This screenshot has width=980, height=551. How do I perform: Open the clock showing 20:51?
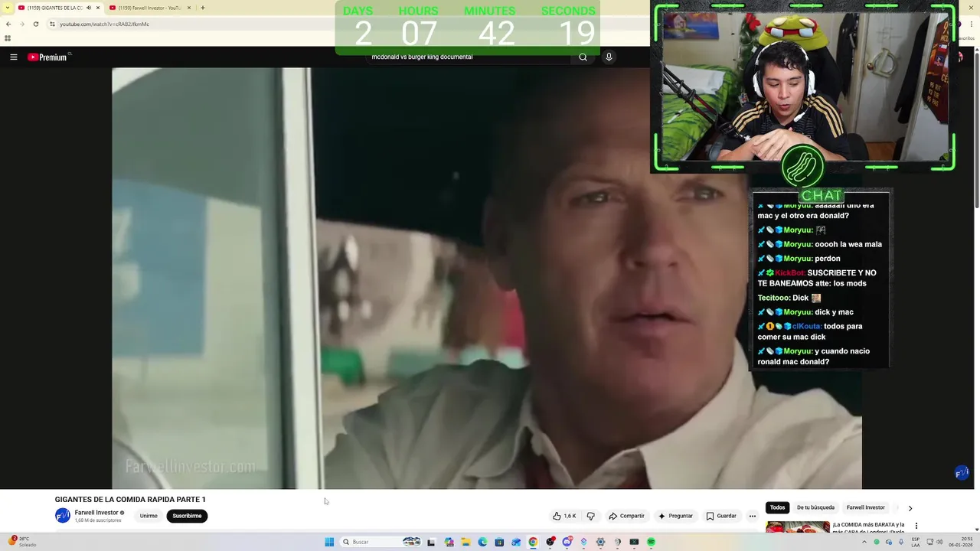click(x=960, y=542)
